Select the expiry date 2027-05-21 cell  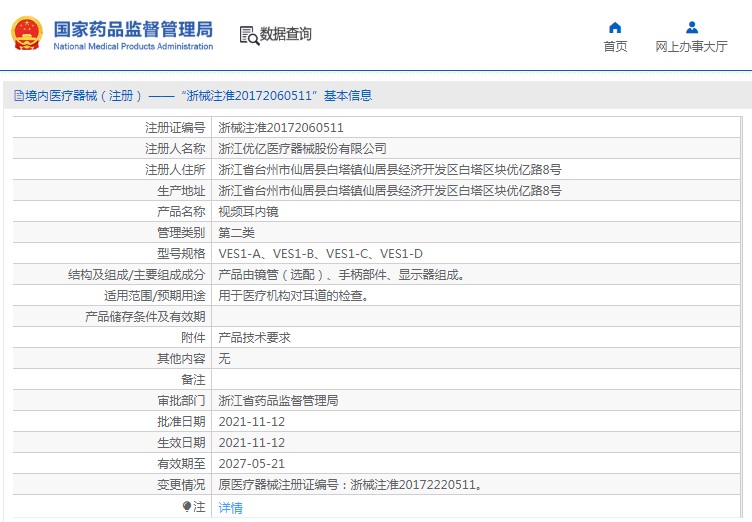[x=252, y=464]
